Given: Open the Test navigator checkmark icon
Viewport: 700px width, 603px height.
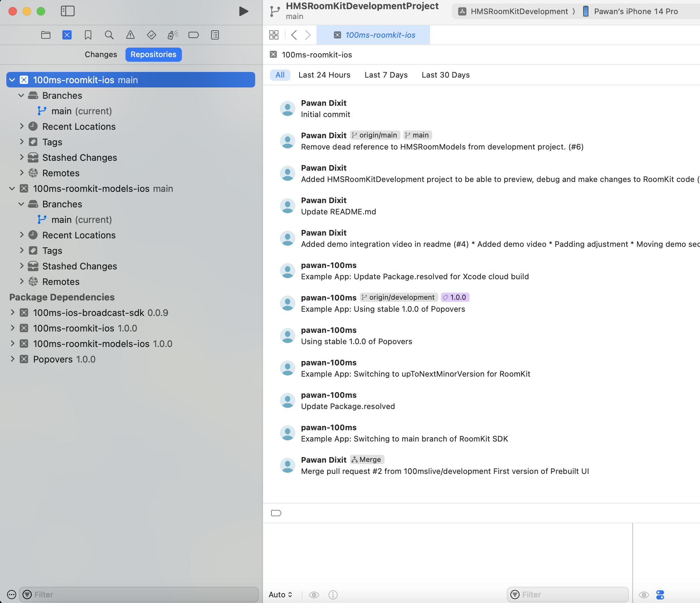Looking at the screenshot, I should (x=151, y=35).
